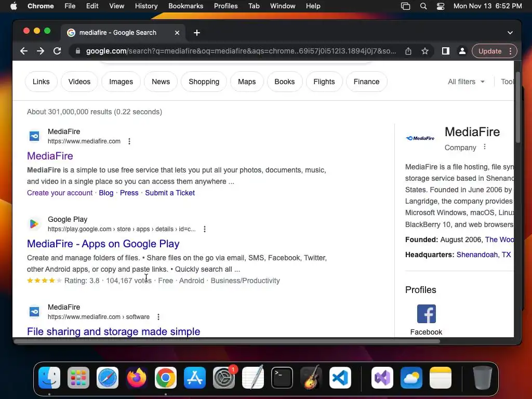The height and width of the screenshot is (399, 532).
Task: Open more options for mediafire.com result
Action: coord(129,141)
